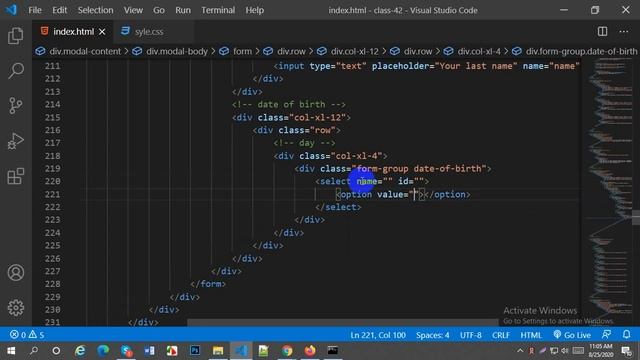Open the Run menu
The image size is (640, 360).
pyautogui.click(x=183, y=10)
